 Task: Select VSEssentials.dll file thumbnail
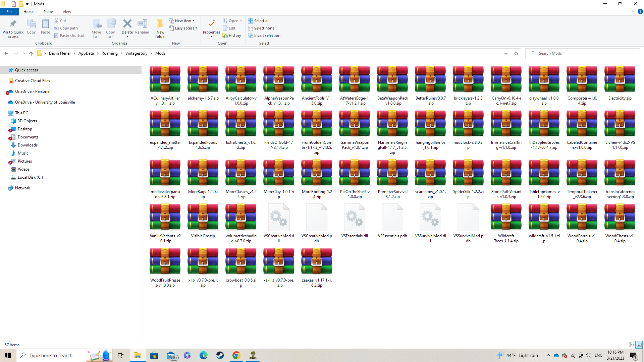(x=355, y=218)
